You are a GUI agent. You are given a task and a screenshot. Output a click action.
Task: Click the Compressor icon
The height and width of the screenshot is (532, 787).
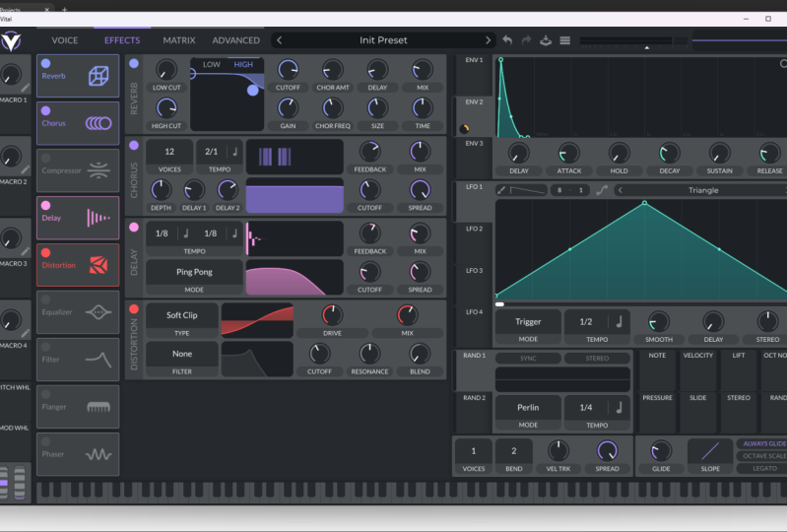click(98, 170)
